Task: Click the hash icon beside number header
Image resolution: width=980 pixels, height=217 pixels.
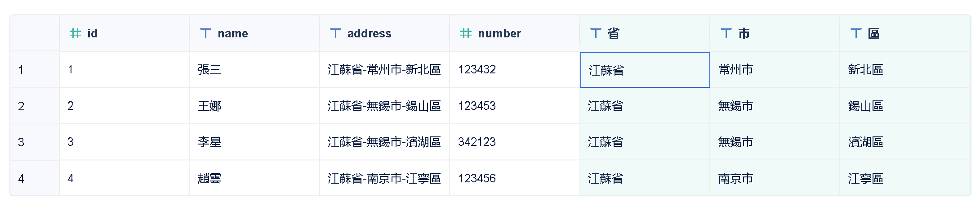Action: coord(466,33)
